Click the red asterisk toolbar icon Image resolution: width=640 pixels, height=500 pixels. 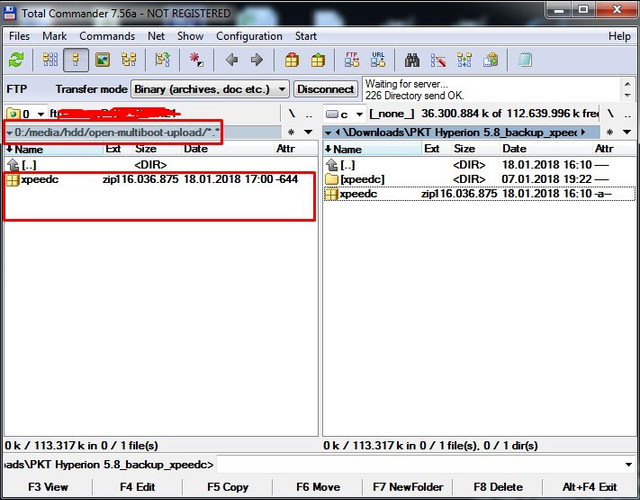(x=196, y=60)
